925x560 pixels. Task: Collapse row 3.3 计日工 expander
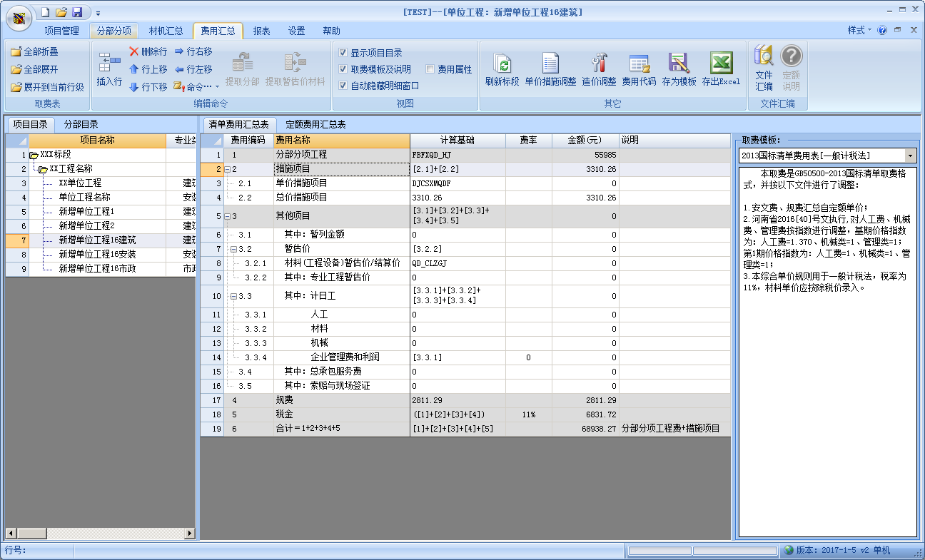[233, 296]
